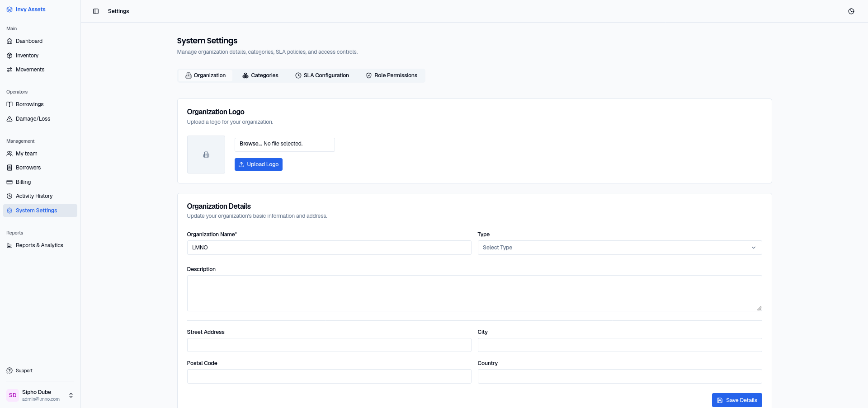Click the Upload Logo button
This screenshot has height=408, width=868.
point(259,164)
